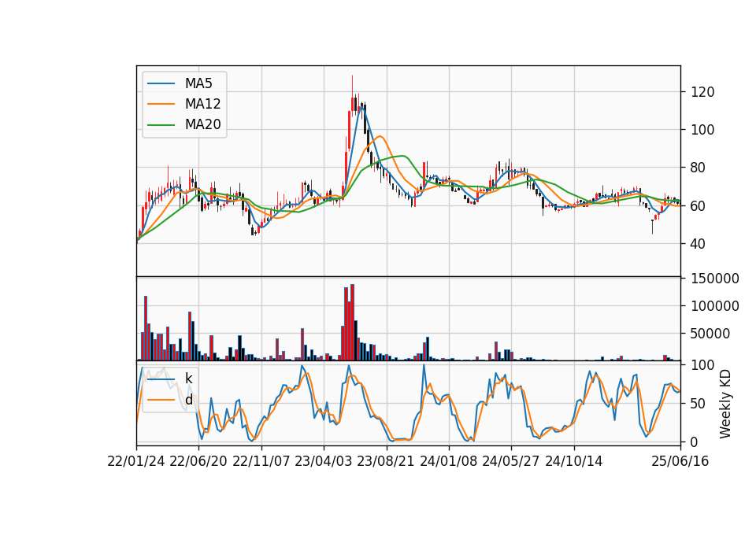Click the orange MA12 curve peak near 96
This screenshot has height=543, width=756.
[380, 136]
